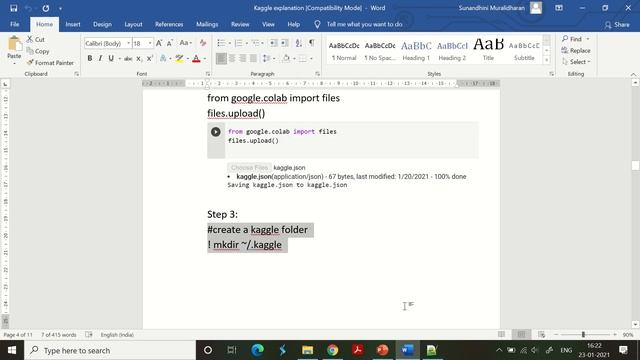Switch to the Layout tab
Viewport: 640px width, 360px height.
[x=133, y=24]
